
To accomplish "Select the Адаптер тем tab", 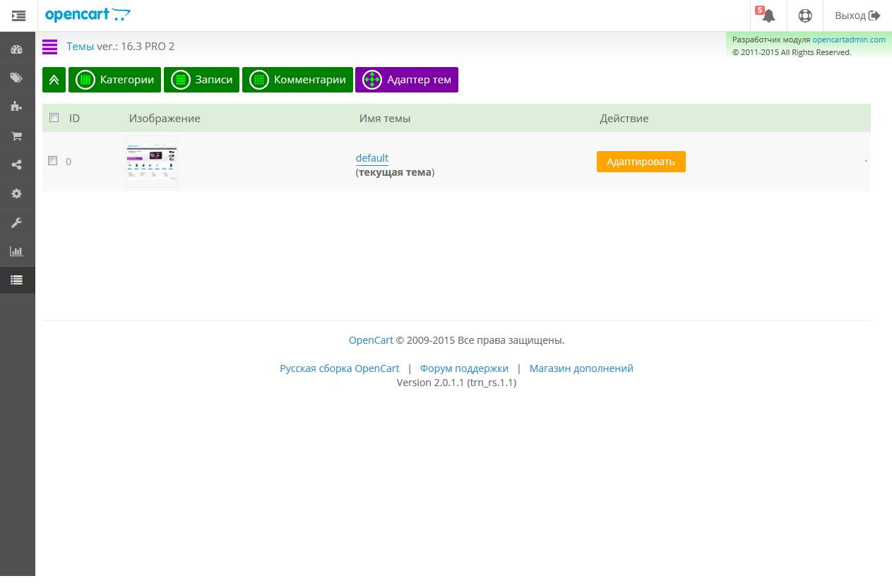I will click(407, 80).
